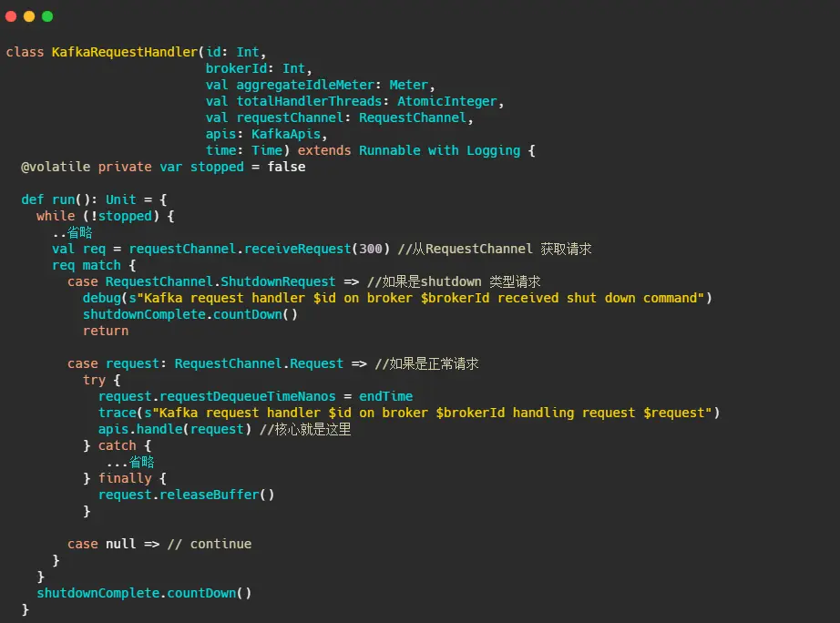The width and height of the screenshot is (840, 623).
Task: Click the '..省略' text under the while loop
Action: (x=72, y=232)
